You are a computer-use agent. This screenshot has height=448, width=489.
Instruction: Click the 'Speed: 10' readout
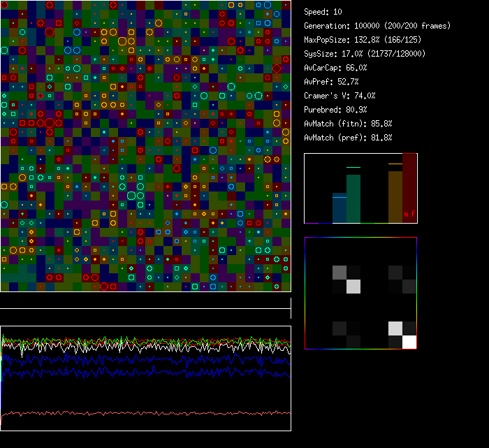pyautogui.click(x=323, y=12)
